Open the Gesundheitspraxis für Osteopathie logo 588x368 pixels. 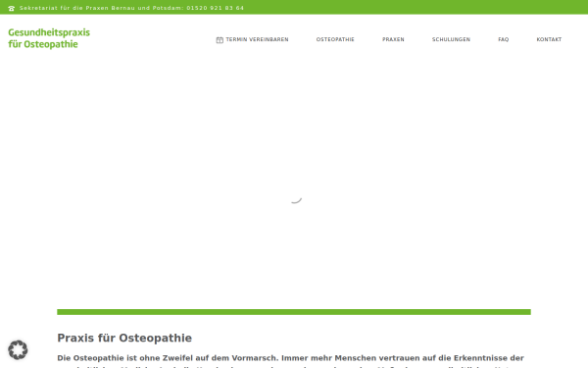pyautogui.click(x=49, y=38)
